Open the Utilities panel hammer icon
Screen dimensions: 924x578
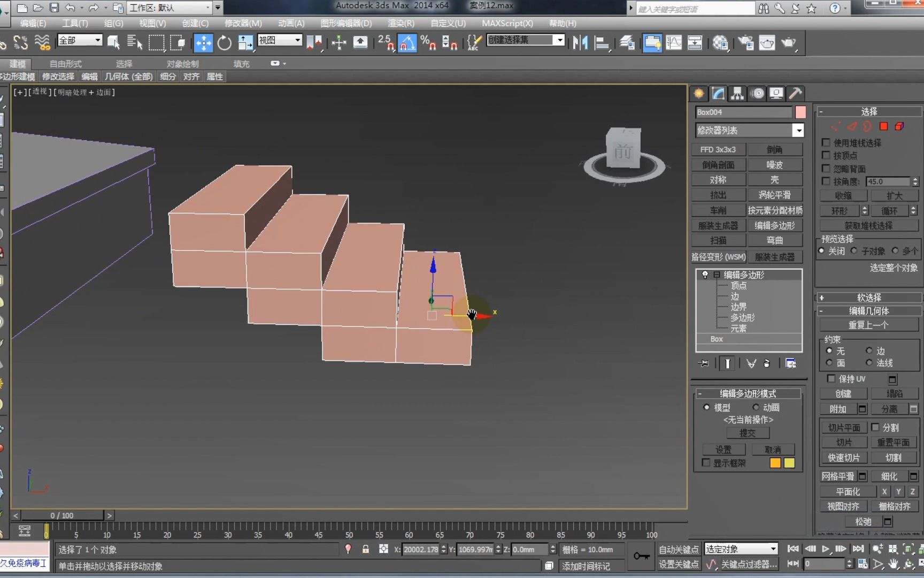pos(795,94)
